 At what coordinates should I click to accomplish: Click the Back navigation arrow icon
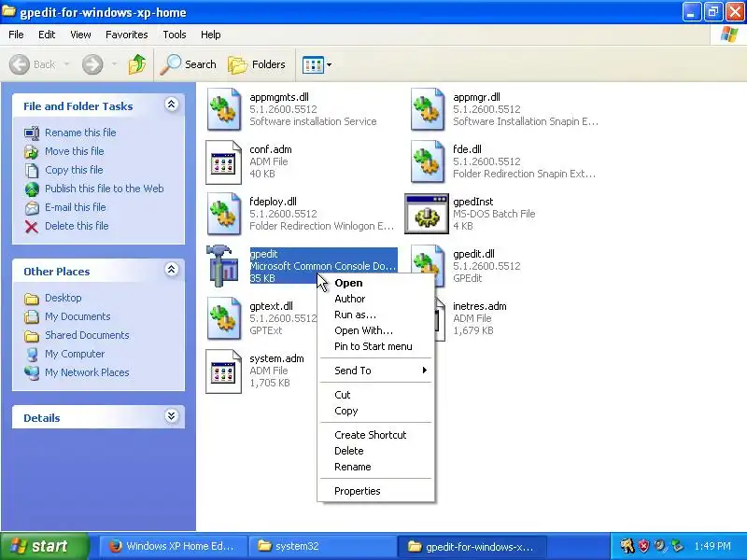pyautogui.click(x=20, y=64)
